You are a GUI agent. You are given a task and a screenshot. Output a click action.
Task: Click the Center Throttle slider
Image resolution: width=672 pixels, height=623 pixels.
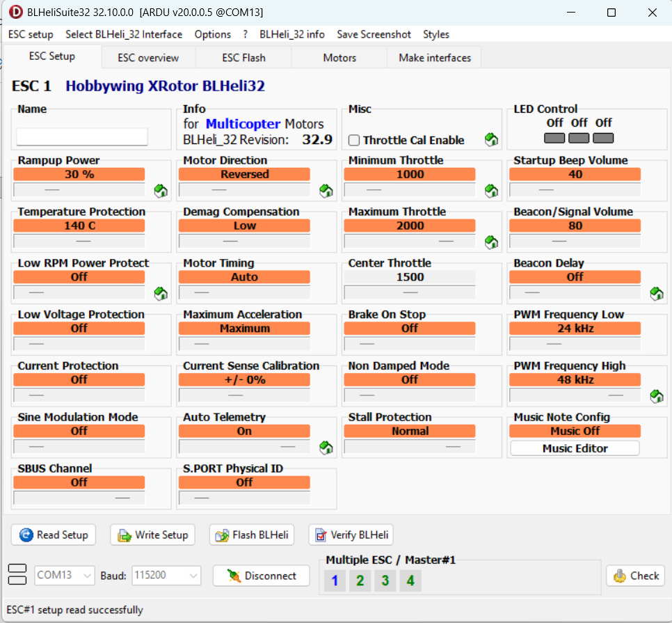[410, 292]
